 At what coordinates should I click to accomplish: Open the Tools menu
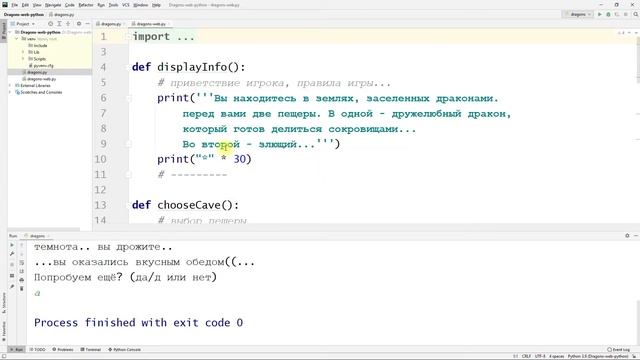point(113,5)
